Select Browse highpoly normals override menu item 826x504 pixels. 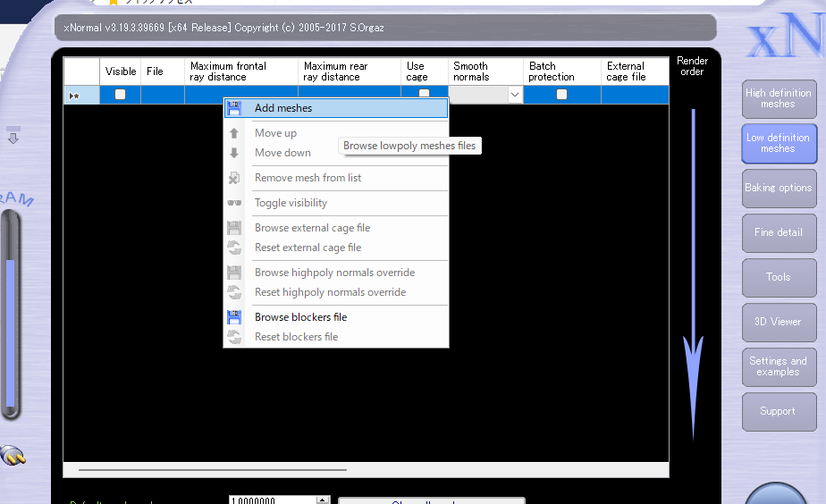click(x=334, y=273)
